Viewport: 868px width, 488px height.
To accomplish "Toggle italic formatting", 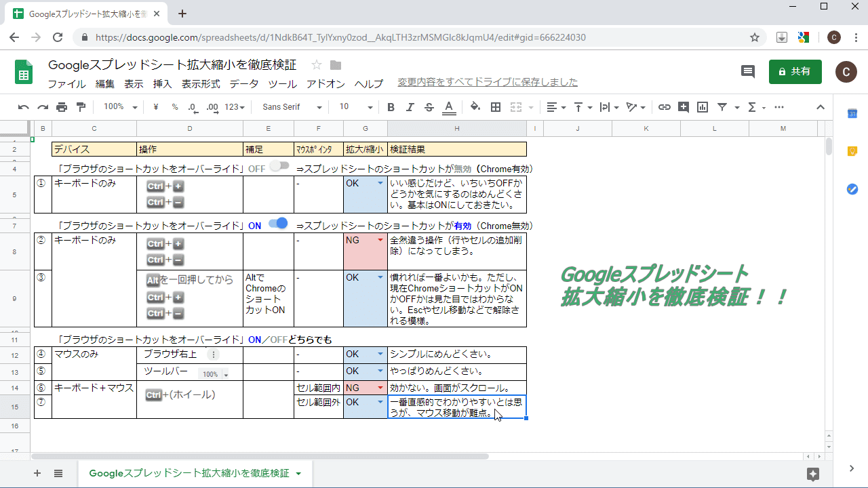I will 410,107.
